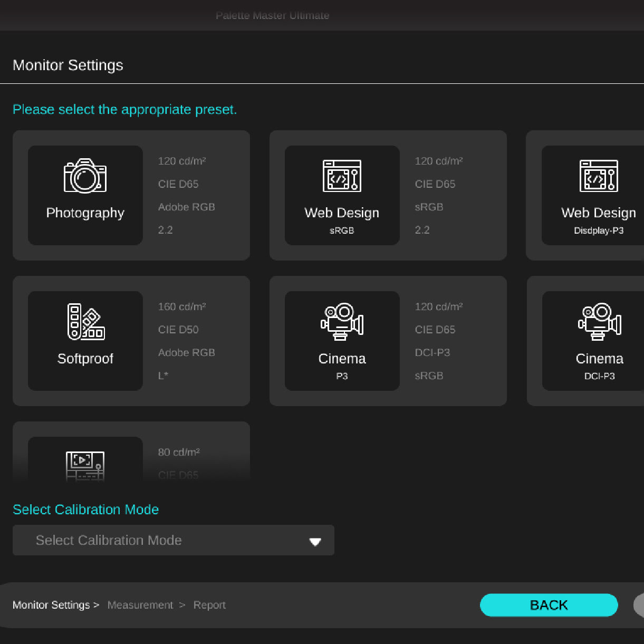644x644 pixels.
Task: Switch to the Measurement breadcrumb step
Action: pos(140,605)
